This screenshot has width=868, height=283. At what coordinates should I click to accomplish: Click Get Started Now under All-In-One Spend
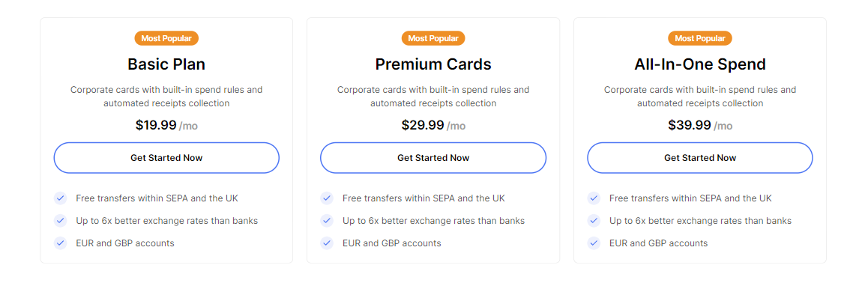pyautogui.click(x=700, y=158)
